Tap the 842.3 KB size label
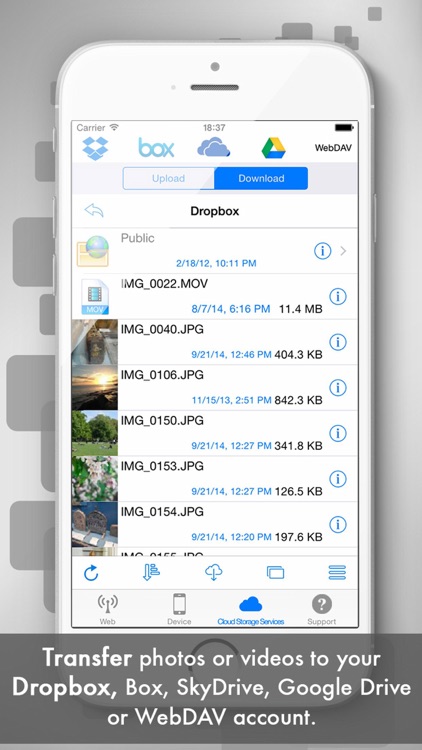The width and height of the screenshot is (422, 750). (x=299, y=400)
